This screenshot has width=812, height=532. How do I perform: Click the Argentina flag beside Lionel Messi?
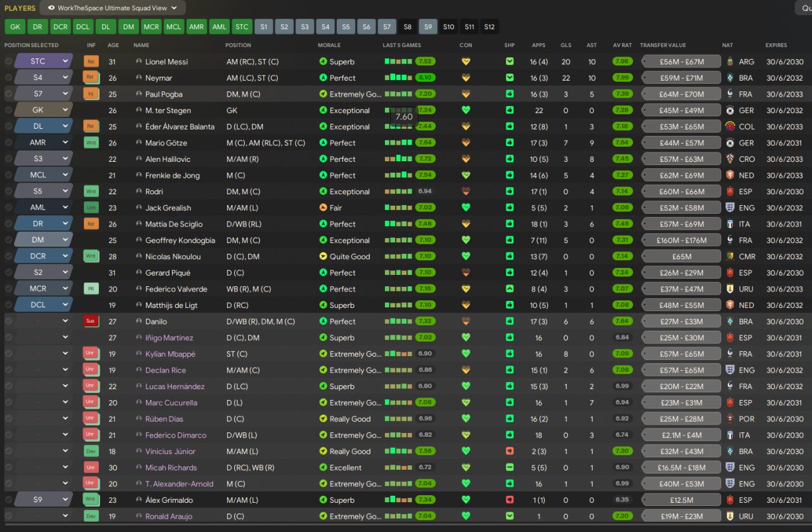(x=730, y=62)
